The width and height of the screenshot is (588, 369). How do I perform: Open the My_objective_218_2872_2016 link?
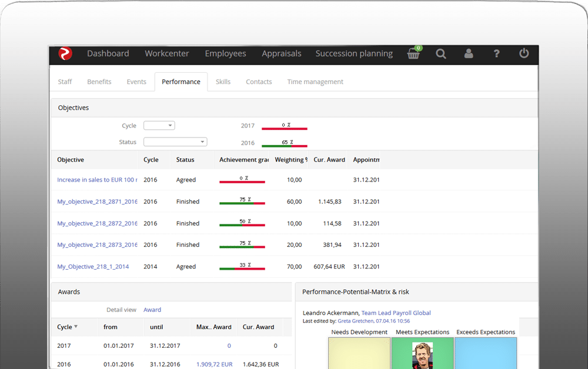[97, 223]
